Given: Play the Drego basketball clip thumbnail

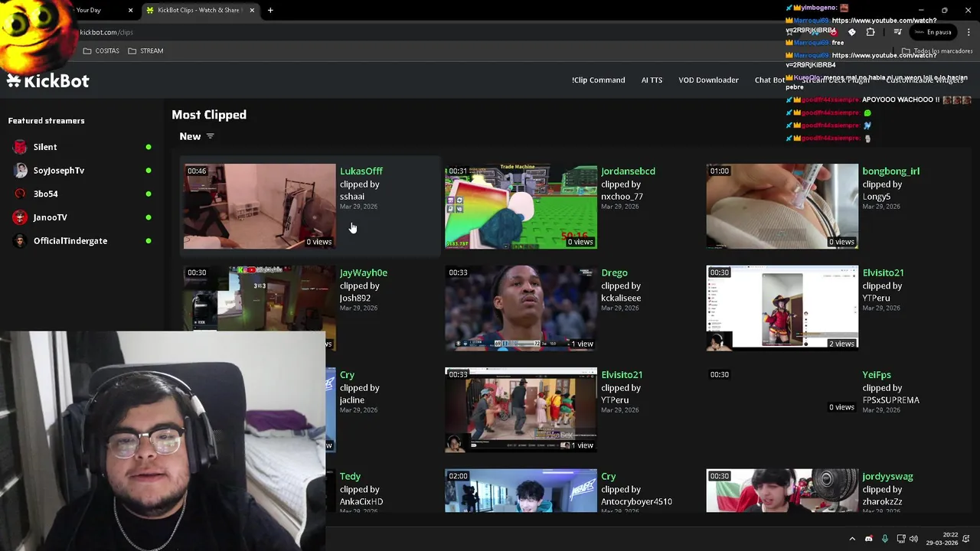Looking at the screenshot, I should tap(521, 308).
